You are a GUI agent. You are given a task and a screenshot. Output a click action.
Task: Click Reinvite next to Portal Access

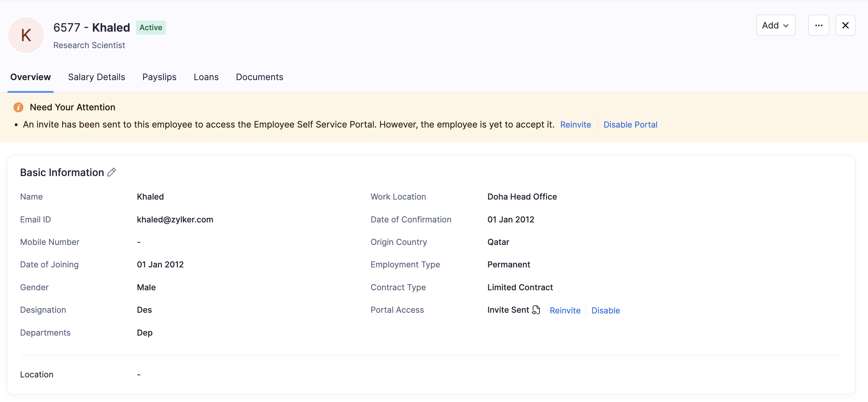coord(565,310)
